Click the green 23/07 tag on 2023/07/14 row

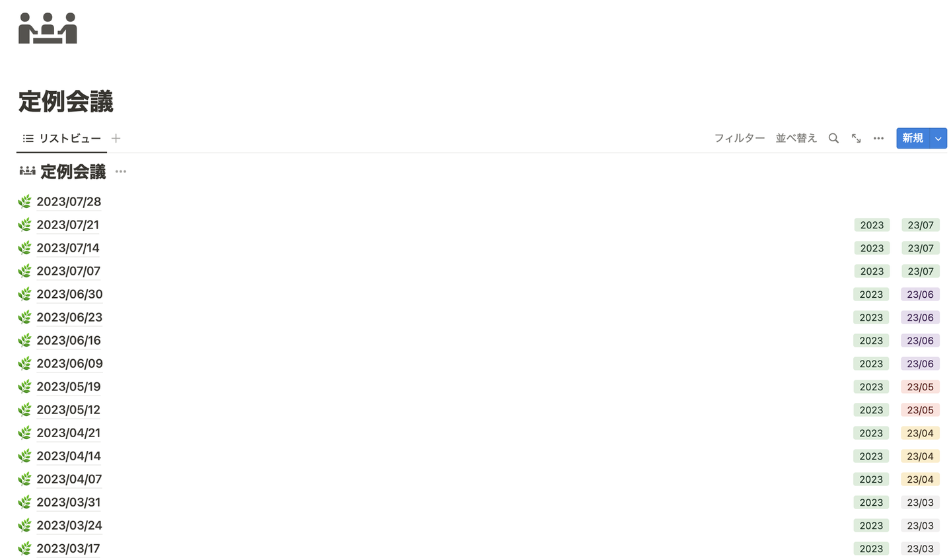[x=921, y=248]
